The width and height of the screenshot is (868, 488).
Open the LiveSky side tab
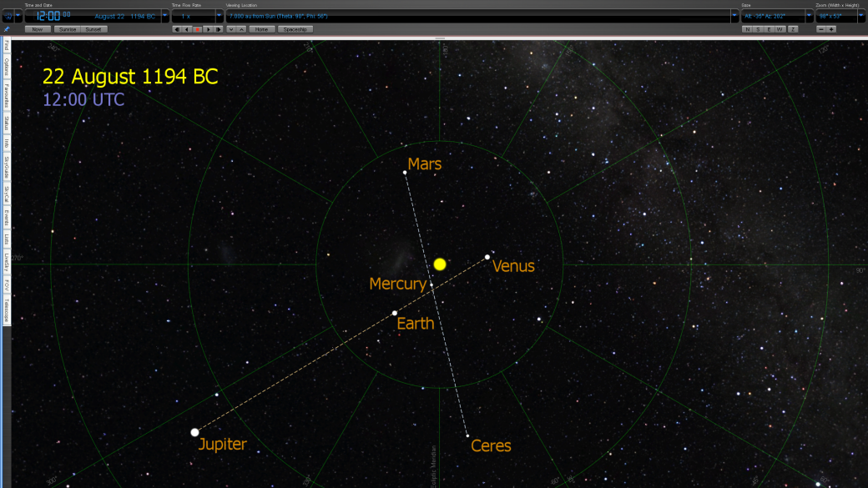[7, 262]
